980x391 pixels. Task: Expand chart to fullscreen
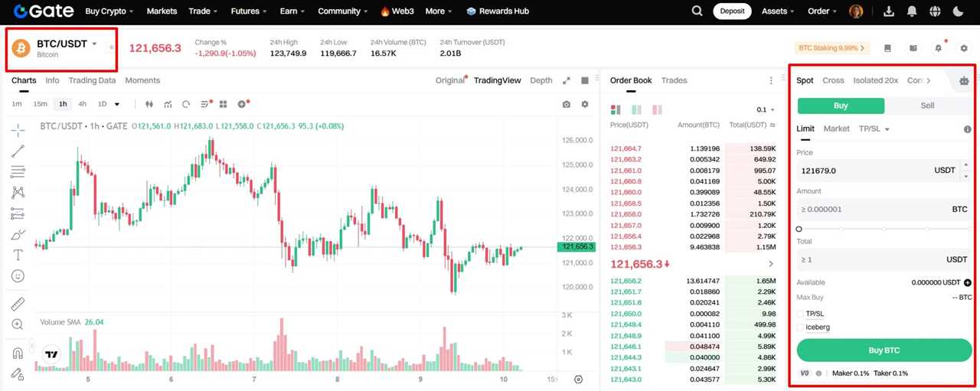[x=567, y=80]
